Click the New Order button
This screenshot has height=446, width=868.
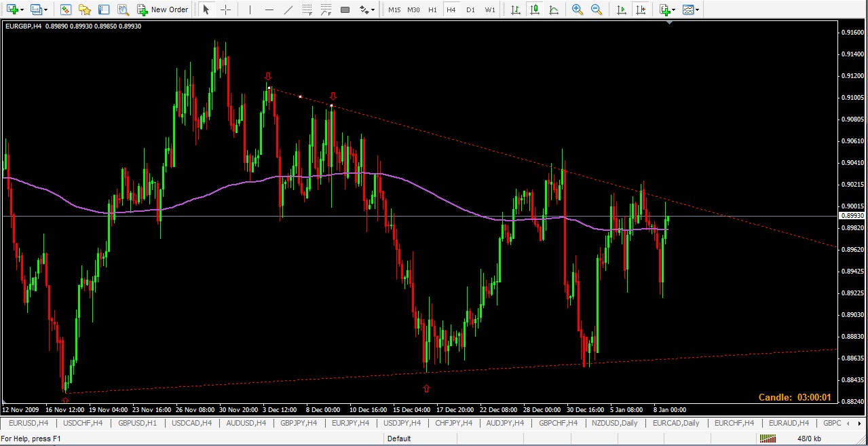coord(163,10)
